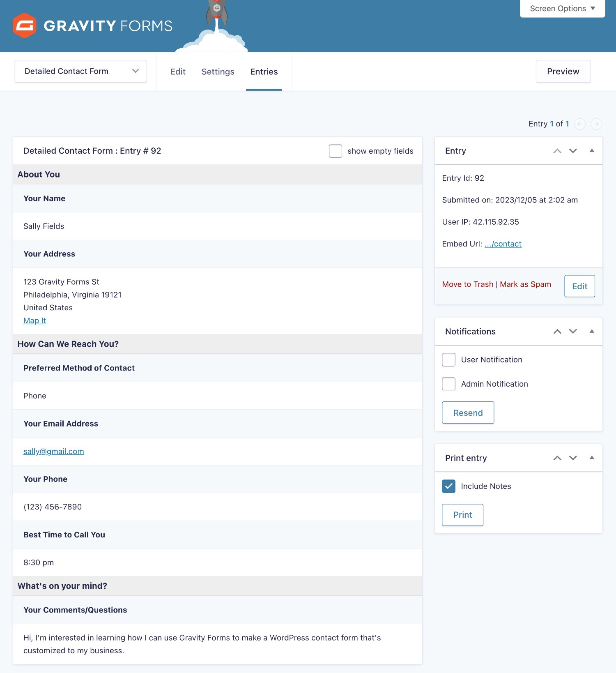This screenshot has width=616, height=673.
Task: Click the 8:30 pm call time
Action: pos(39,562)
